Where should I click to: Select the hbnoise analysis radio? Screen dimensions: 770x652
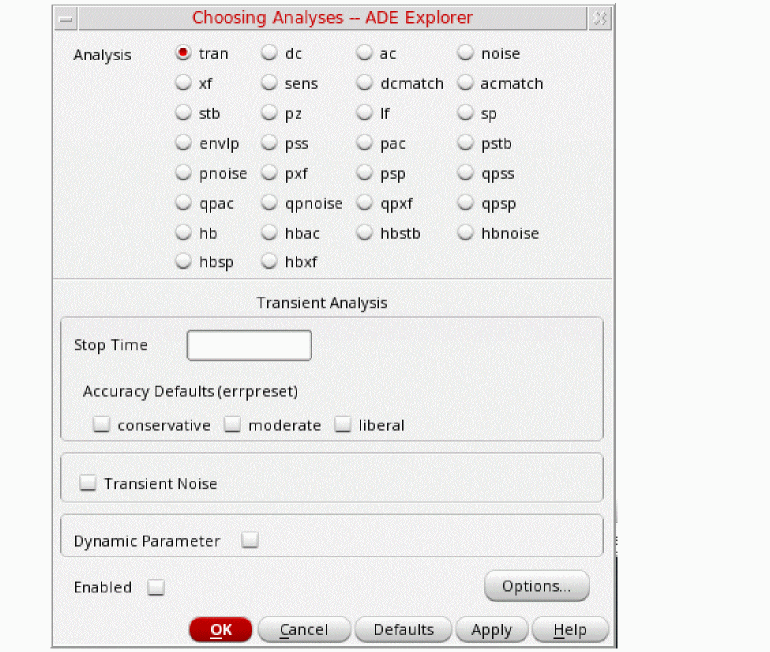point(466,232)
